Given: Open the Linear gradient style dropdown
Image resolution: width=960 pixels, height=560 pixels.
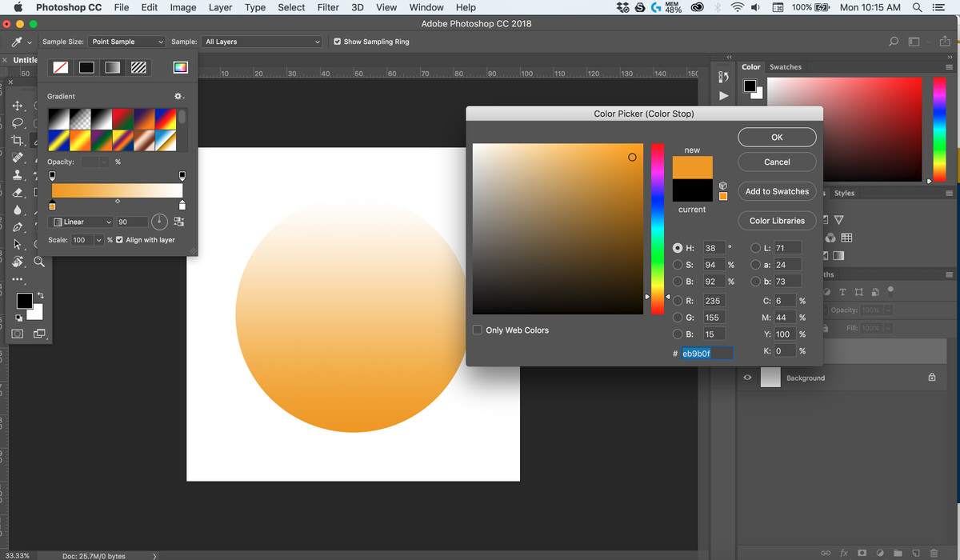Looking at the screenshot, I should coord(81,222).
